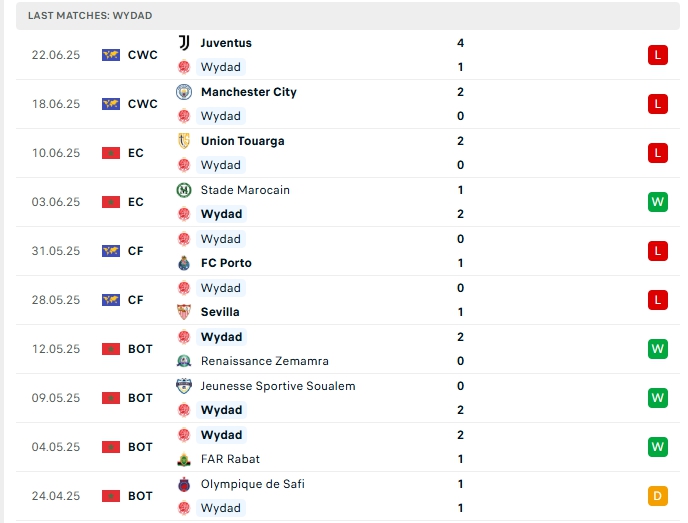Click the Manchester City crest icon

click(183, 92)
